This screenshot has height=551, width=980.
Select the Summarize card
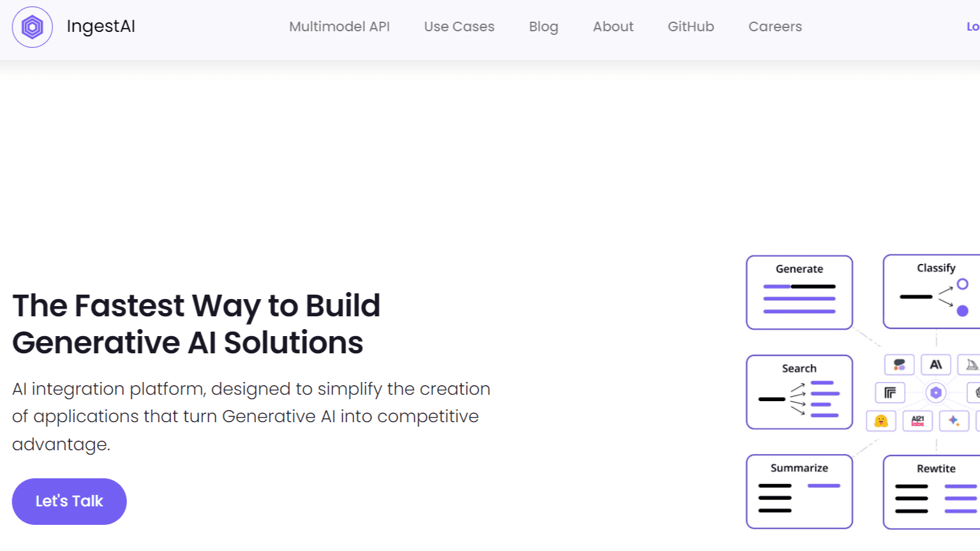(799, 492)
